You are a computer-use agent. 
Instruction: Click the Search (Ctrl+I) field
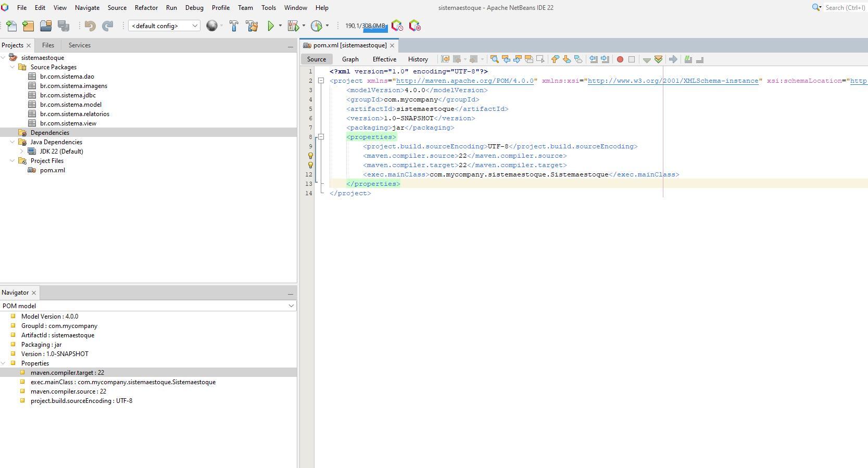click(845, 8)
